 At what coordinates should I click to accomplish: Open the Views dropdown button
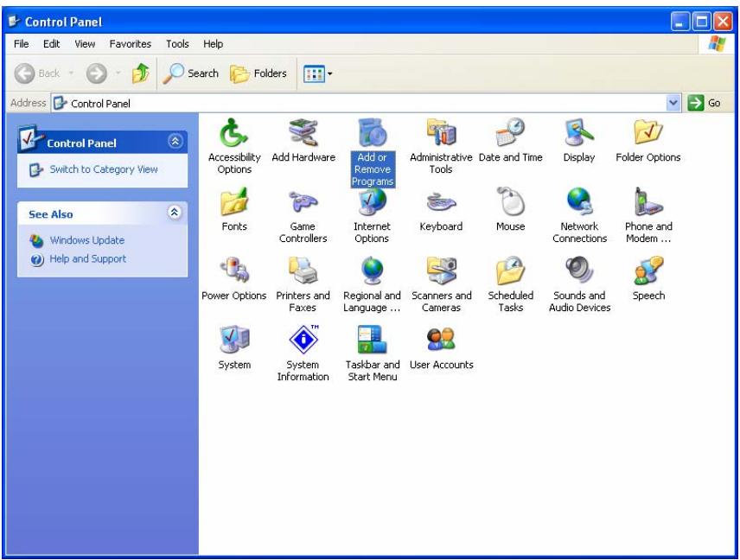click(x=317, y=73)
